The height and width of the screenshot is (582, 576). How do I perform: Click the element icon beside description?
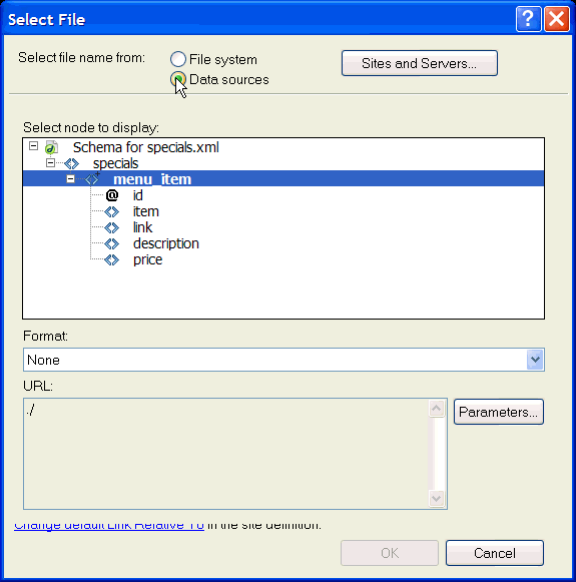coord(112,244)
